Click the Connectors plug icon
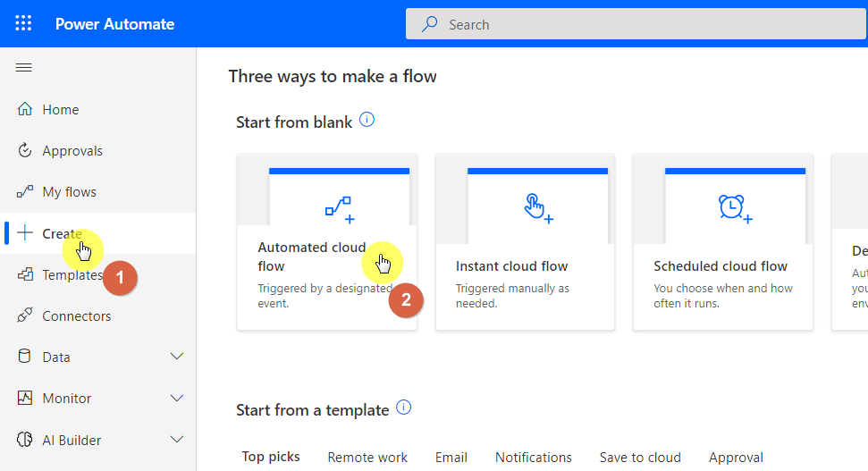 [24, 315]
